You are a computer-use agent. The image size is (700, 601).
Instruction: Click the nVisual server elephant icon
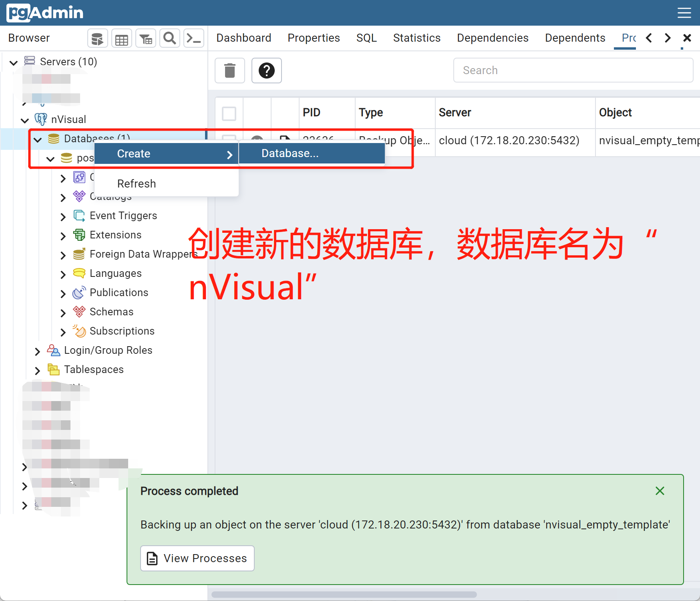pyautogui.click(x=41, y=119)
